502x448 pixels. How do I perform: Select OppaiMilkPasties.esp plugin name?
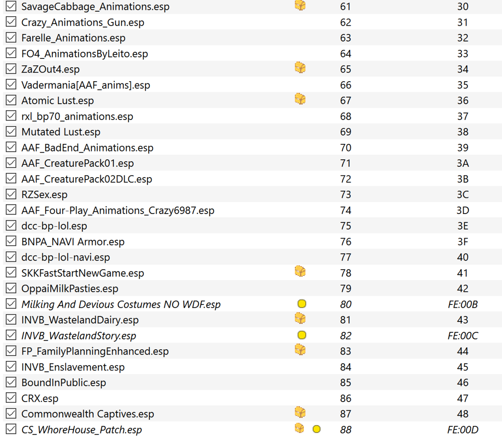[x=70, y=289]
